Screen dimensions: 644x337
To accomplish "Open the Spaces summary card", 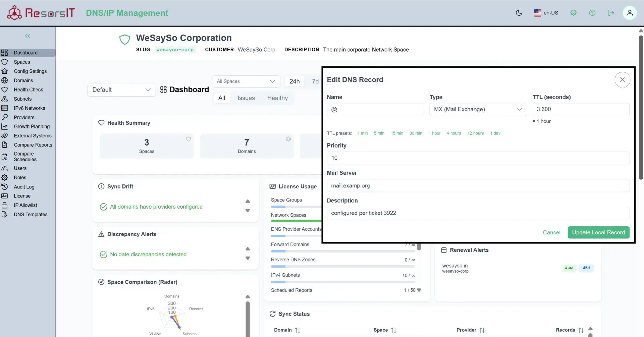I will (147, 146).
